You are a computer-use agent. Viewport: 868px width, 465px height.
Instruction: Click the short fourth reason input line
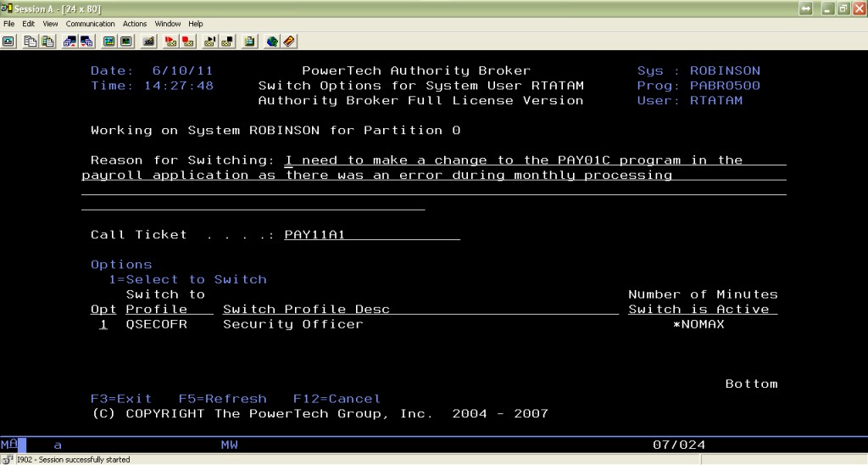[253, 205]
